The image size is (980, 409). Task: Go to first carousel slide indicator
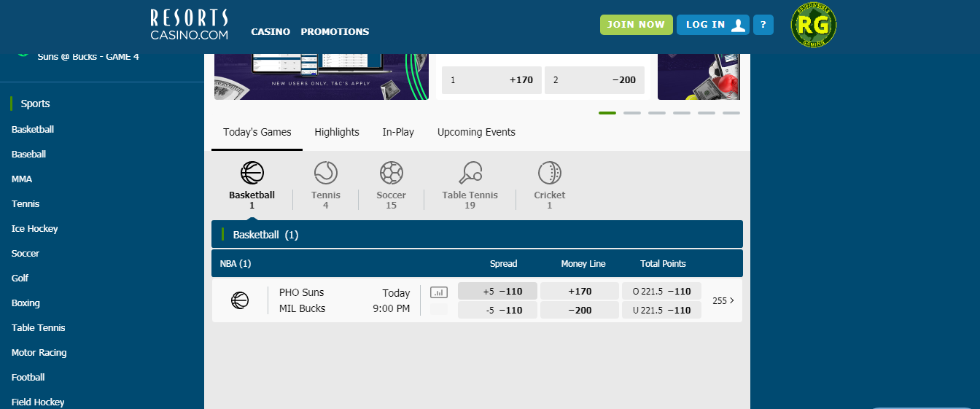tap(607, 113)
